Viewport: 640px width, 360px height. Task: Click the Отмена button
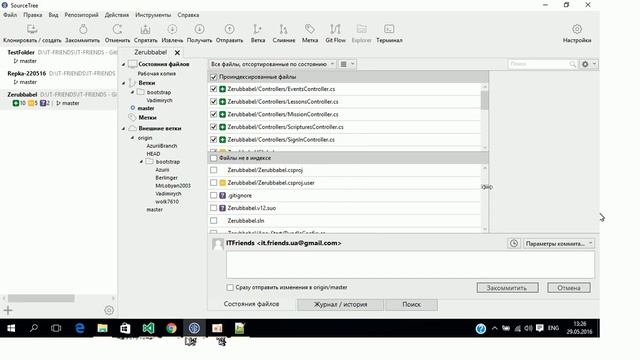point(569,288)
